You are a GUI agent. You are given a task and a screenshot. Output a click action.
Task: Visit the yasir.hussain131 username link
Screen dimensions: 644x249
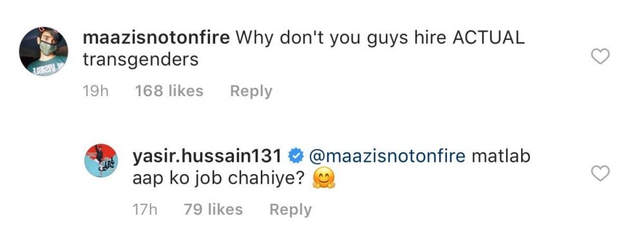207,156
